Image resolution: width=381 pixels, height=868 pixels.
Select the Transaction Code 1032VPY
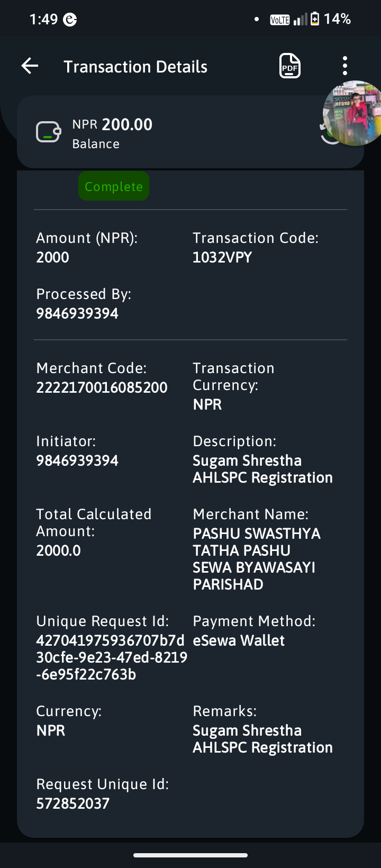point(222,257)
